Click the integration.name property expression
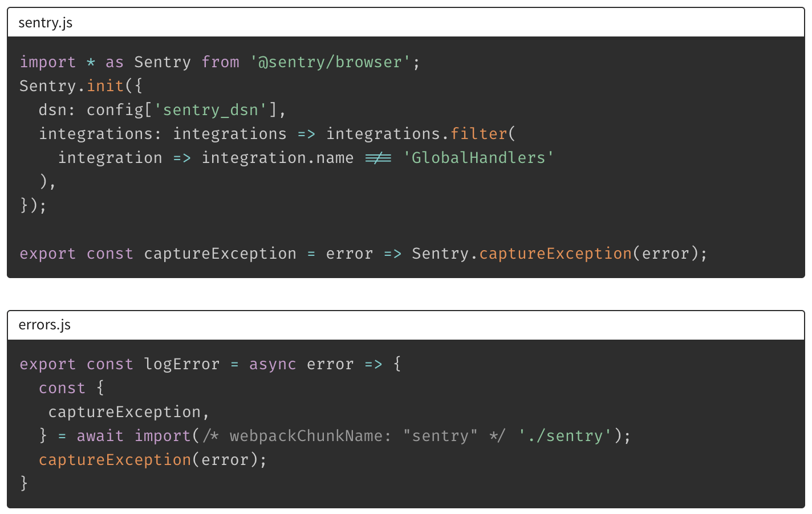The image size is (812, 514). [277, 158]
